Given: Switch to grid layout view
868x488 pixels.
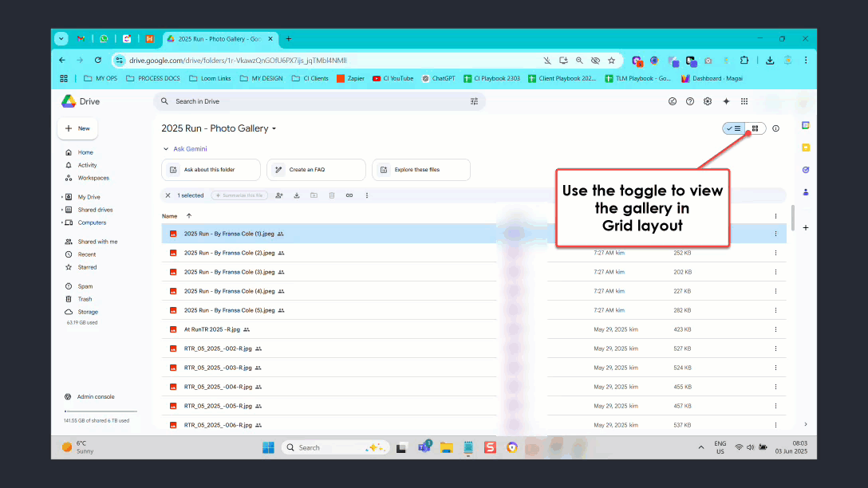Looking at the screenshot, I should tap(755, 128).
